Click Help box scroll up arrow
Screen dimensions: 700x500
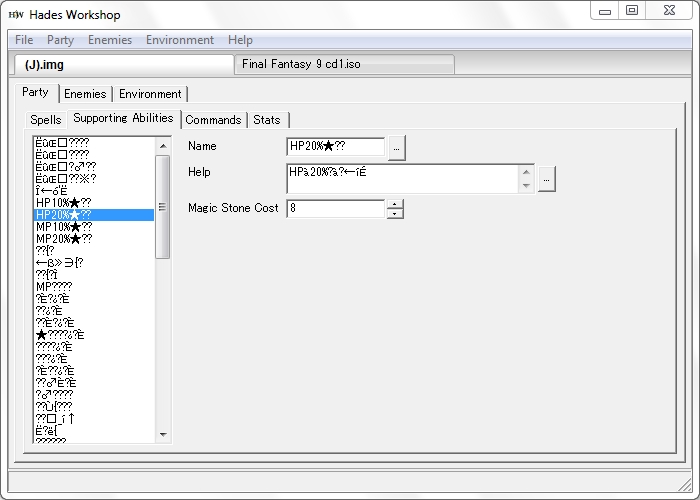click(526, 172)
